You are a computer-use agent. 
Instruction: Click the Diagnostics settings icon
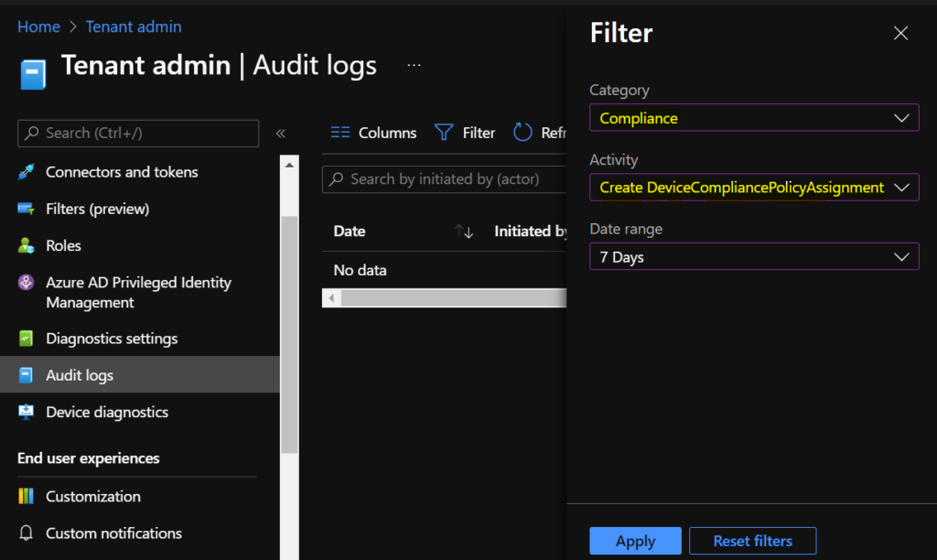[26, 339]
